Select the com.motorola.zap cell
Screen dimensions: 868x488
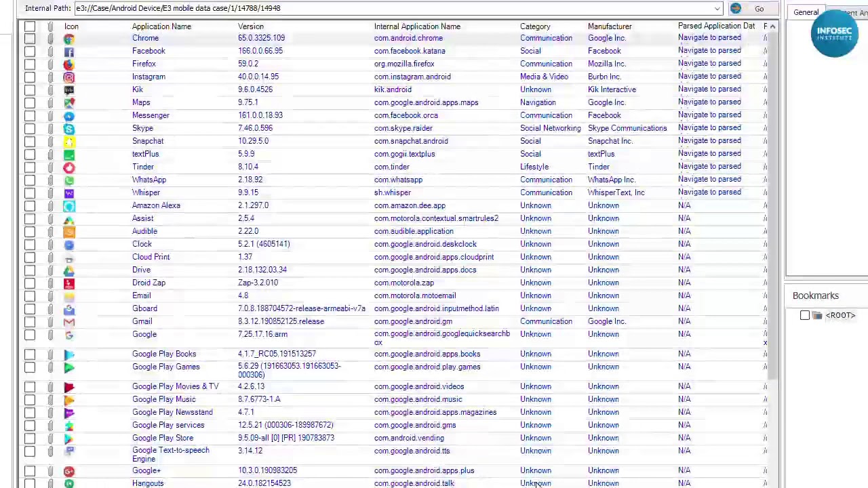[x=404, y=283]
